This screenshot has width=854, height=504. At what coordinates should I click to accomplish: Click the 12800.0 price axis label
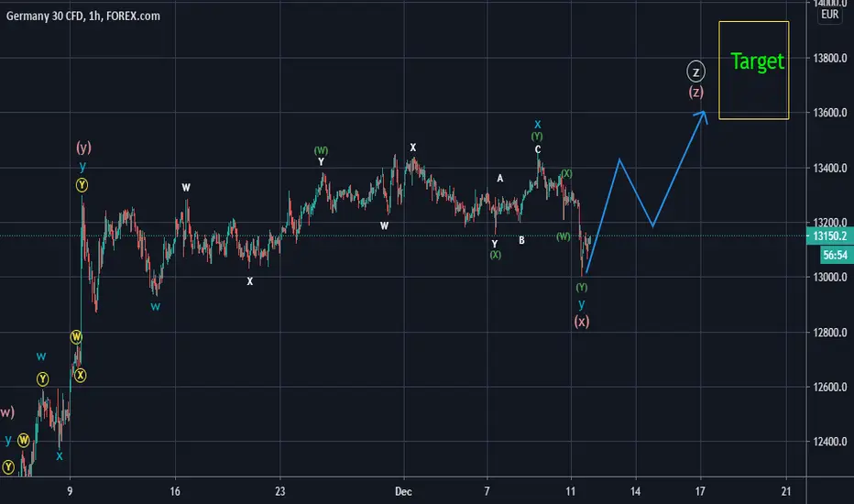pos(830,333)
